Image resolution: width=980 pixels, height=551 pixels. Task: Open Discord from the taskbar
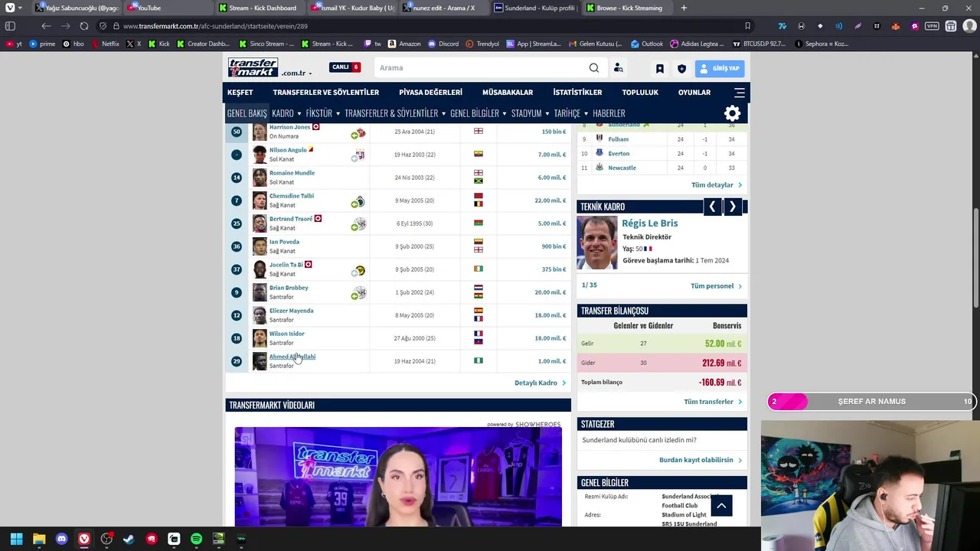[62, 539]
